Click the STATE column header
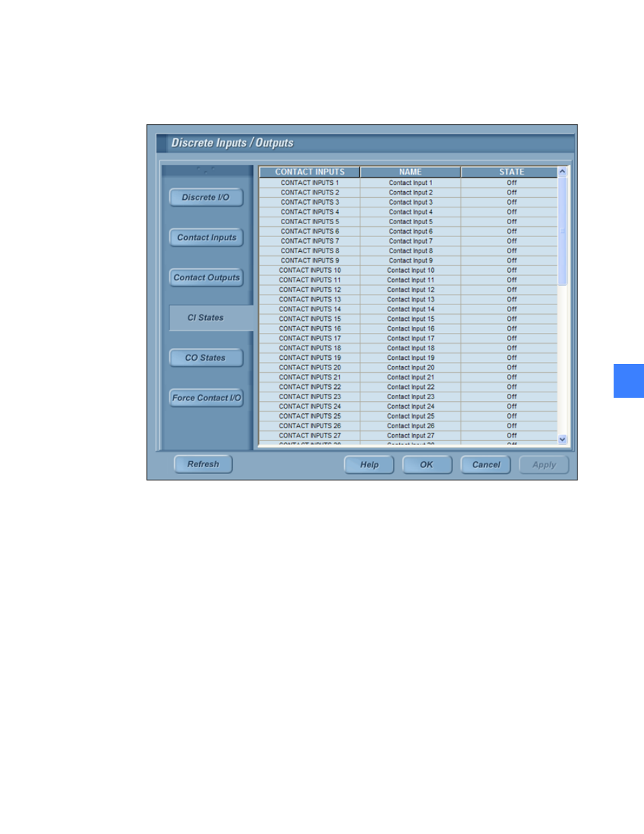The image size is (644, 834). (x=510, y=172)
